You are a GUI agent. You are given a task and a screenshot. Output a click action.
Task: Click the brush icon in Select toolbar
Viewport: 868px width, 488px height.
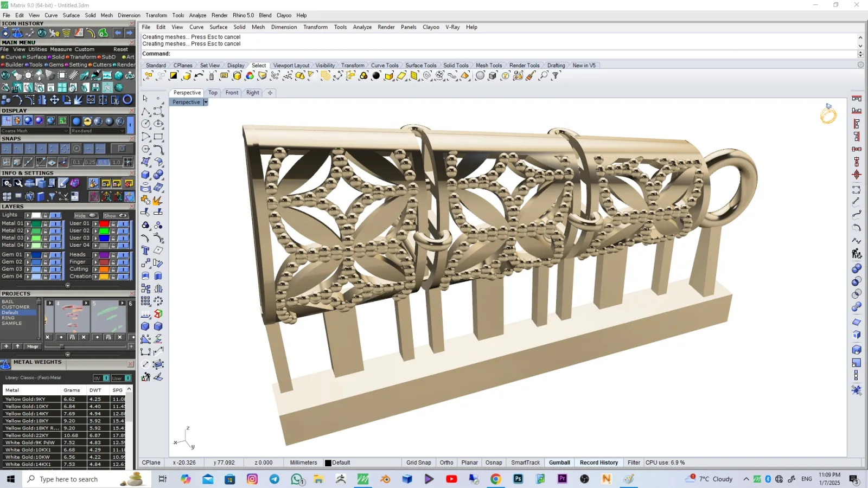pos(531,76)
